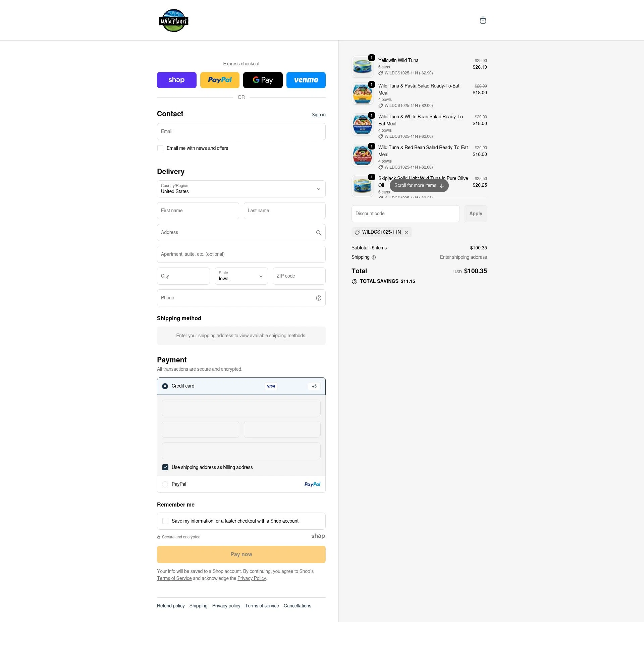Pay using Venmo
644x649 pixels.
click(x=306, y=80)
